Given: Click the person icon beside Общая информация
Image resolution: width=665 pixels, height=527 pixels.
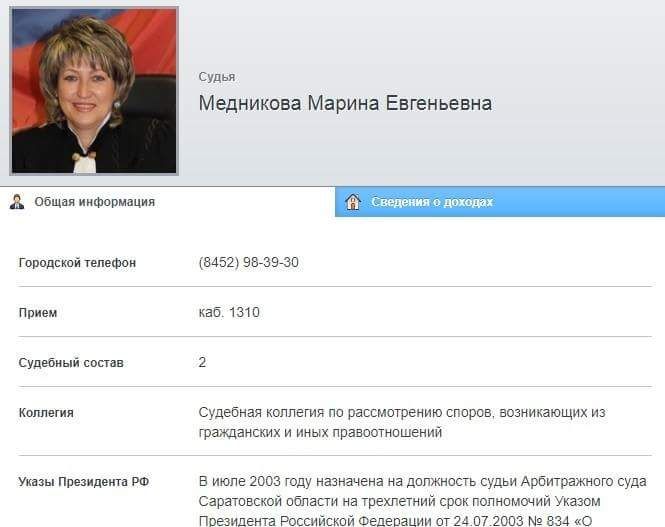Looking at the screenshot, I should (x=17, y=202).
